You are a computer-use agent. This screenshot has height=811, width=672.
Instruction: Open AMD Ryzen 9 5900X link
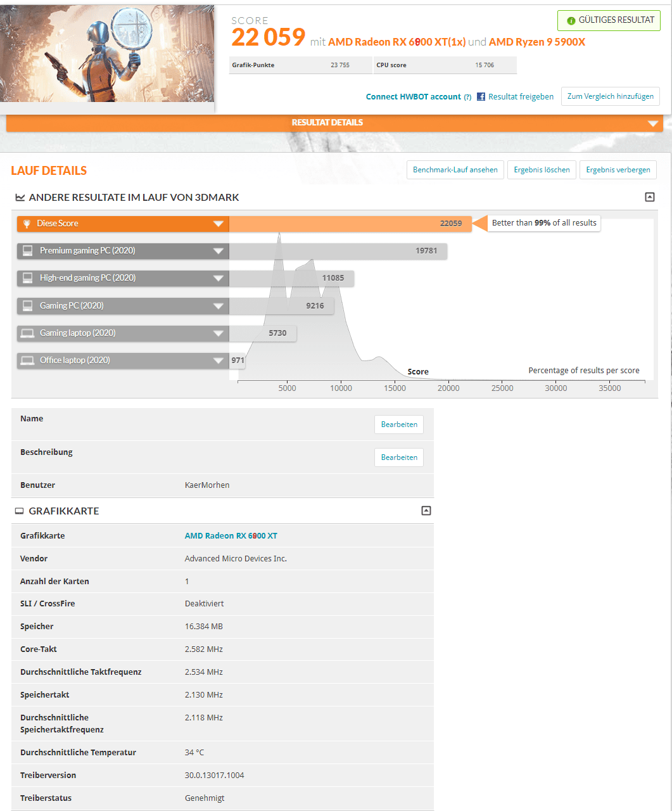(x=537, y=42)
